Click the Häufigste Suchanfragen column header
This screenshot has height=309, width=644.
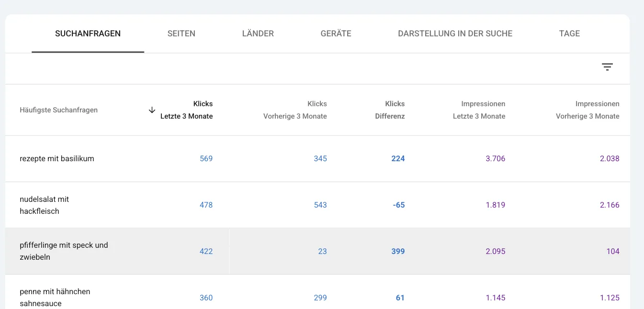pos(58,110)
